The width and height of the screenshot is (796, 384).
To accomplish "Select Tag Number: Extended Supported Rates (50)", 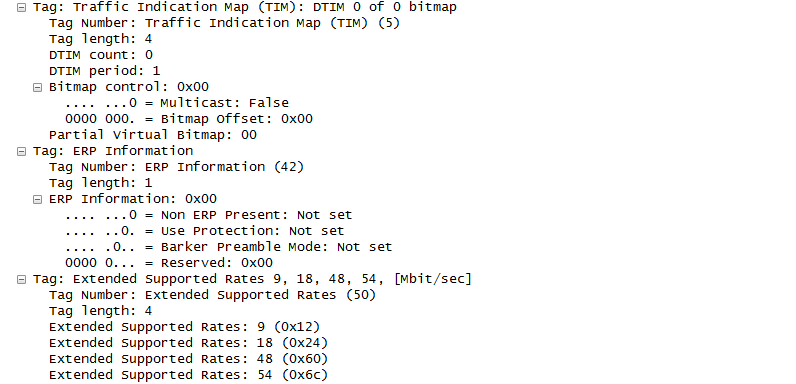I will coord(212,295).
